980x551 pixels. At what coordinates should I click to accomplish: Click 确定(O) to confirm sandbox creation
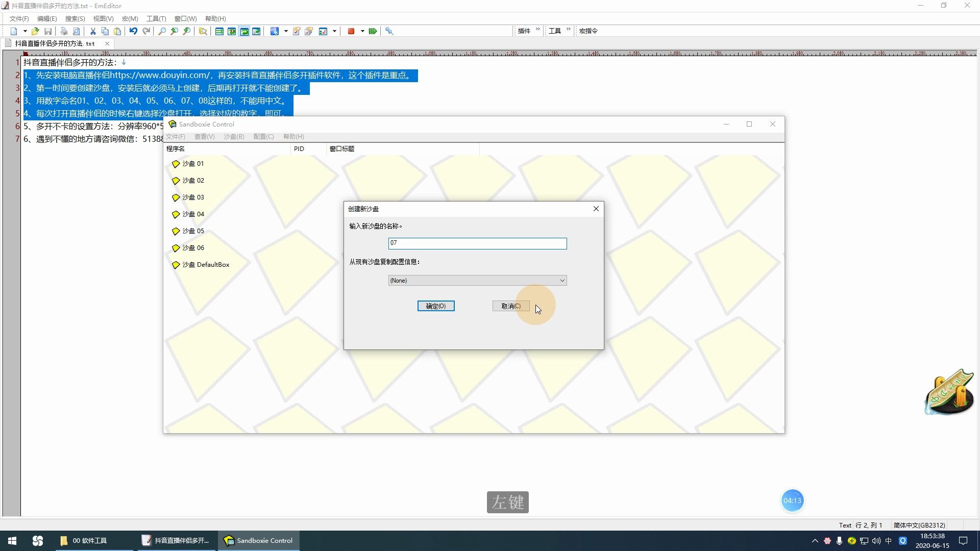(x=435, y=306)
